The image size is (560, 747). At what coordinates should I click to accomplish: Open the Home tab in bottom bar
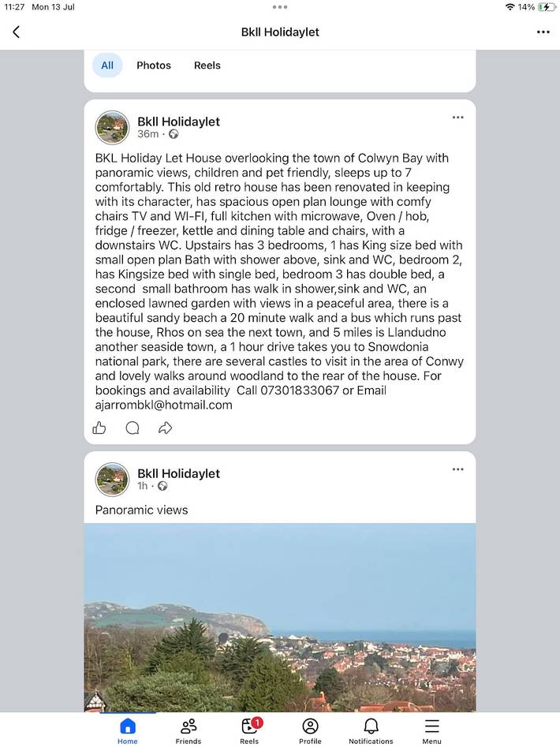(128, 730)
